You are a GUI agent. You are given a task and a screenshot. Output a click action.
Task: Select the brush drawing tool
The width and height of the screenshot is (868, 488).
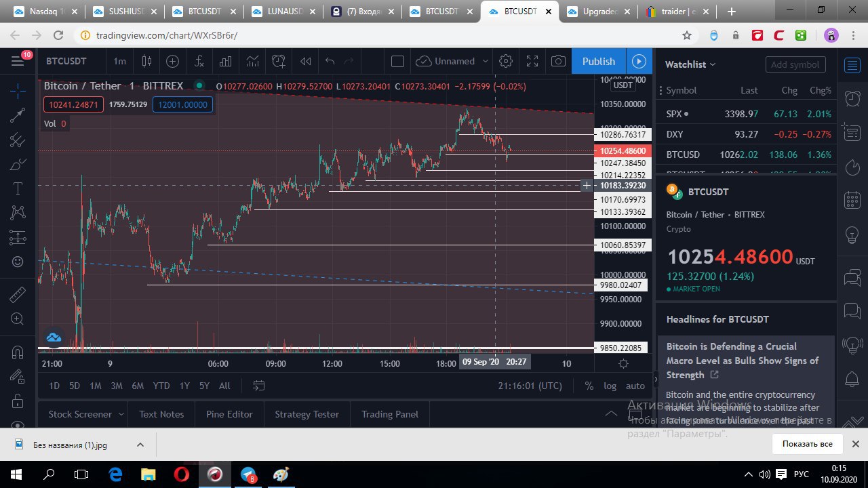tap(18, 165)
